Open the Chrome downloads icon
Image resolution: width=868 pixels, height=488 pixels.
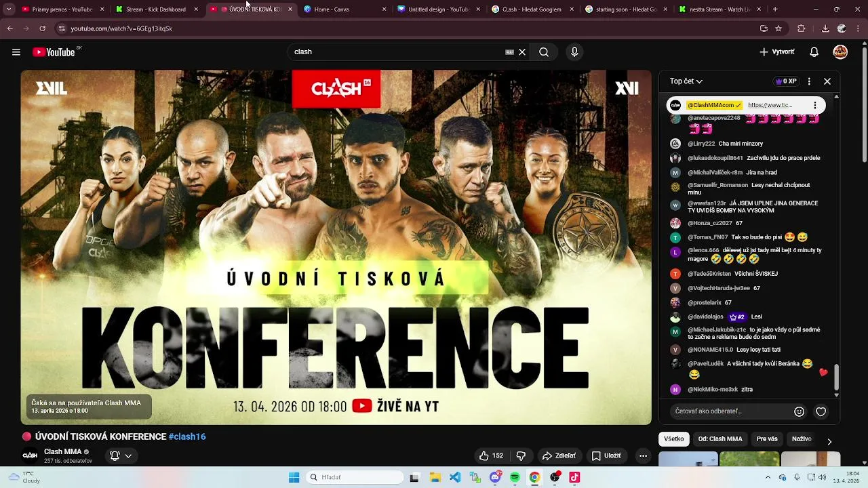point(825,28)
